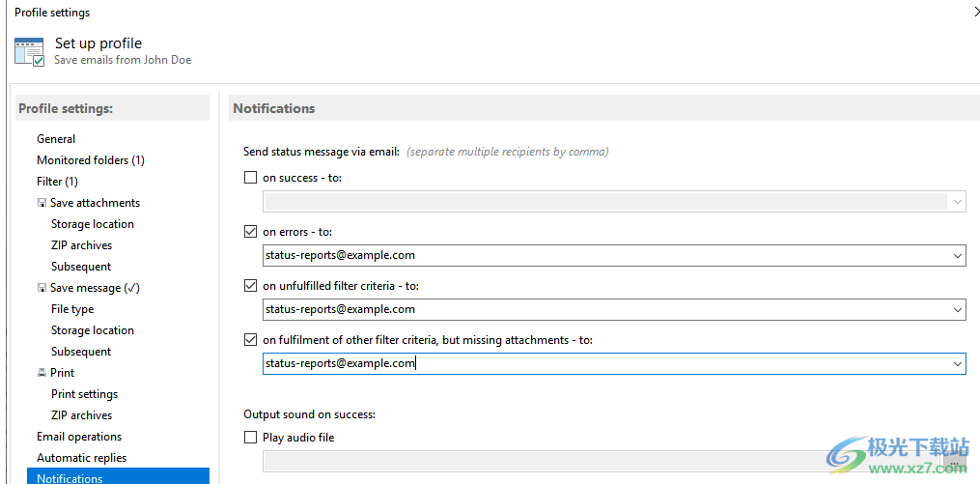This screenshot has height=484, width=980.
Task: Click the disk icon beside Save message
Action: (x=42, y=288)
